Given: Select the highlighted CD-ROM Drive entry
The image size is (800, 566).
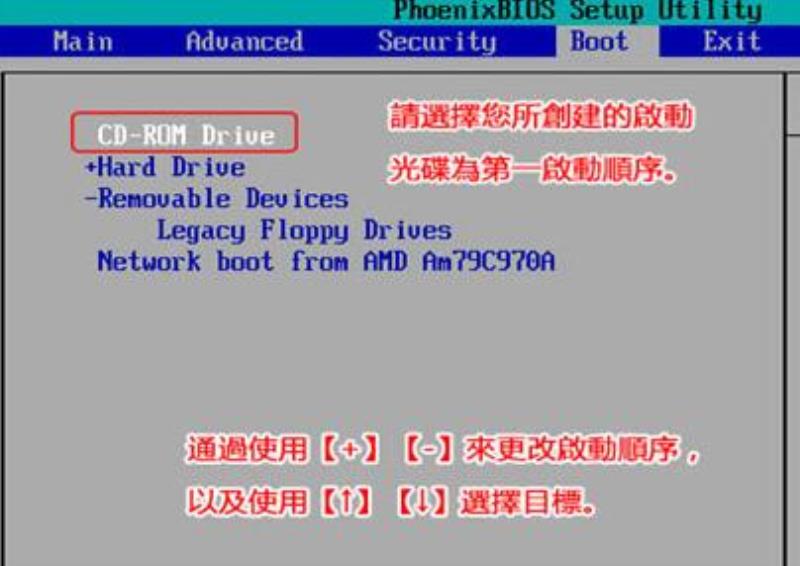Looking at the screenshot, I should (185, 133).
